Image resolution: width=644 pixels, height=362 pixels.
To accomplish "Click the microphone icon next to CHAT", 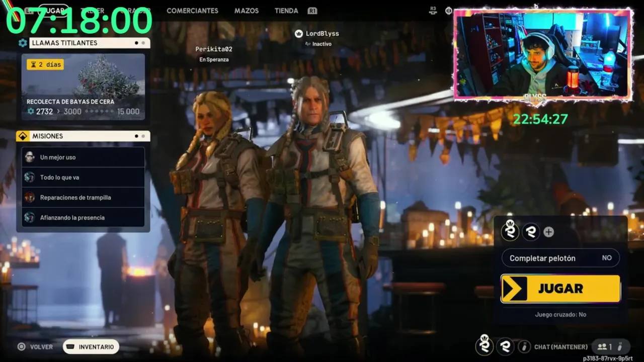I will (x=525, y=346).
